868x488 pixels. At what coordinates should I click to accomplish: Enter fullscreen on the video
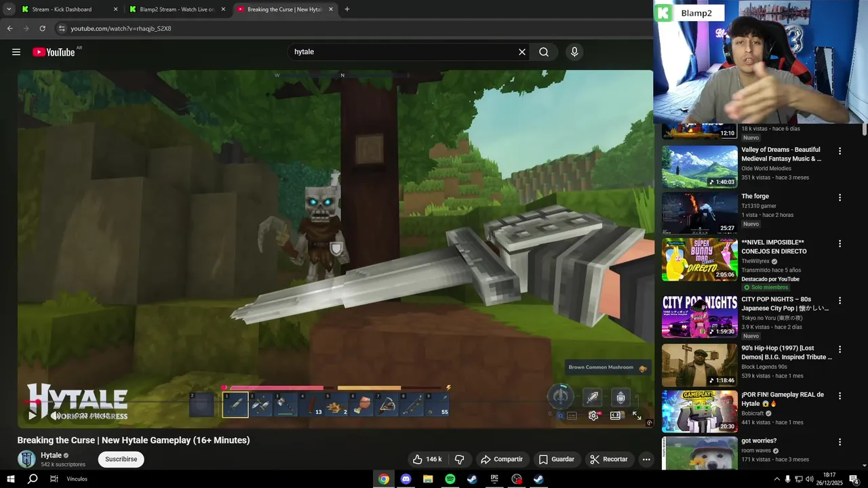click(637, 415)
